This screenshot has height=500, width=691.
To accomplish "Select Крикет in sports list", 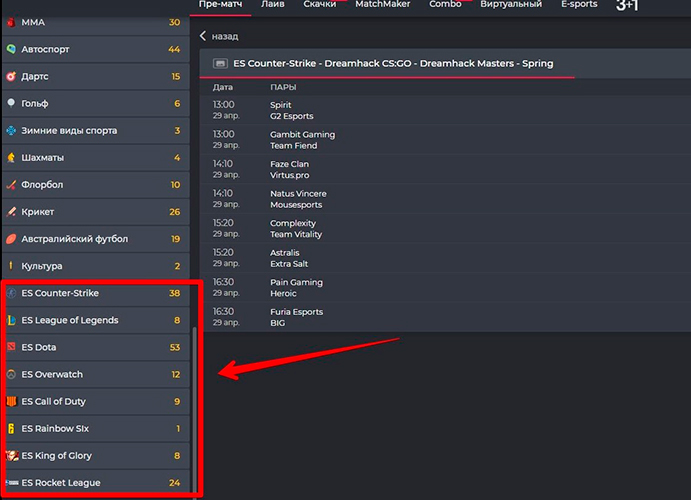I will tap(96, 211).
